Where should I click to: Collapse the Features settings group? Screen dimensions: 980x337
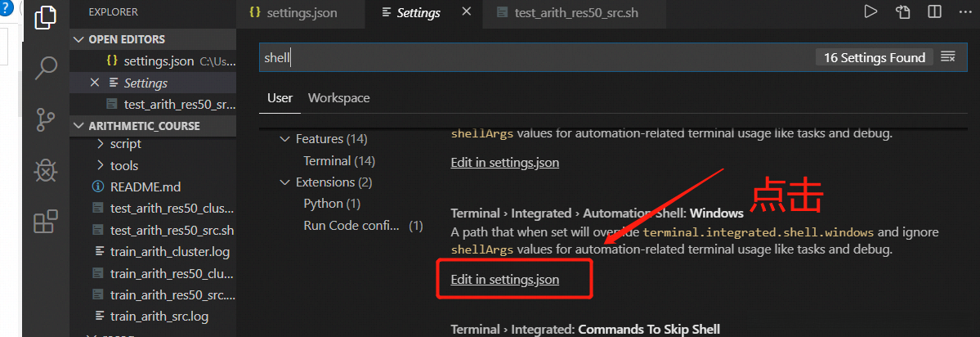coord(285,140)
